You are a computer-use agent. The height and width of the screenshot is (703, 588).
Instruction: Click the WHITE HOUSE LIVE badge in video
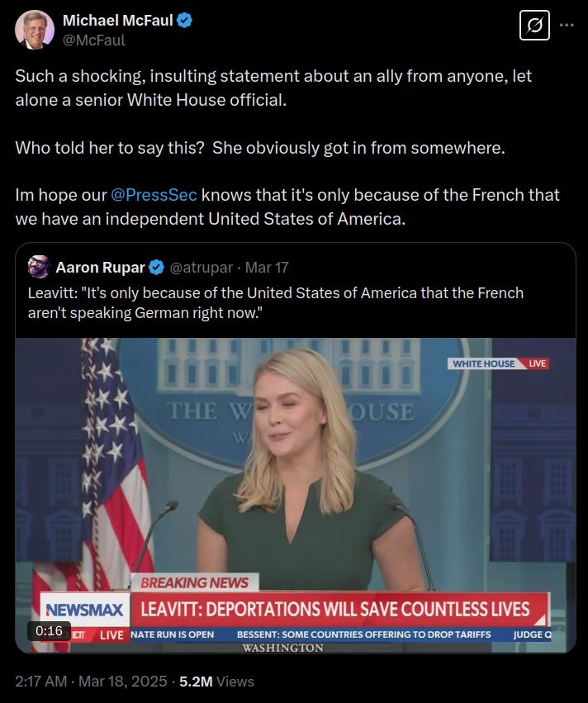pos(498,363)
